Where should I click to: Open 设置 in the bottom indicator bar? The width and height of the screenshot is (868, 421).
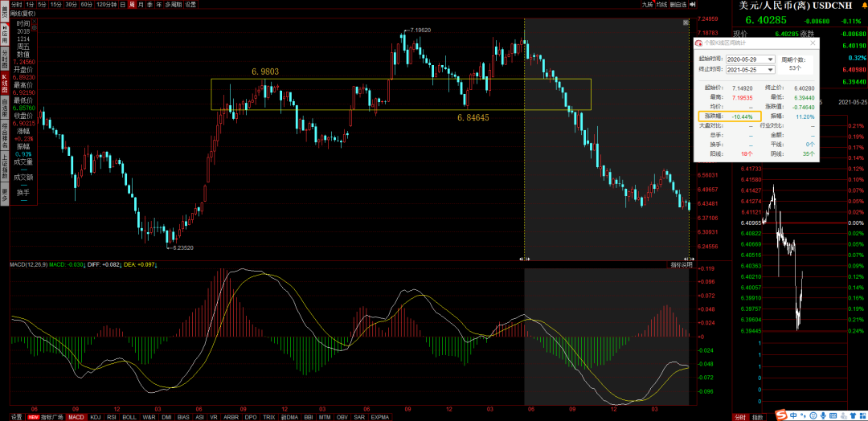(x=17, y=417)
